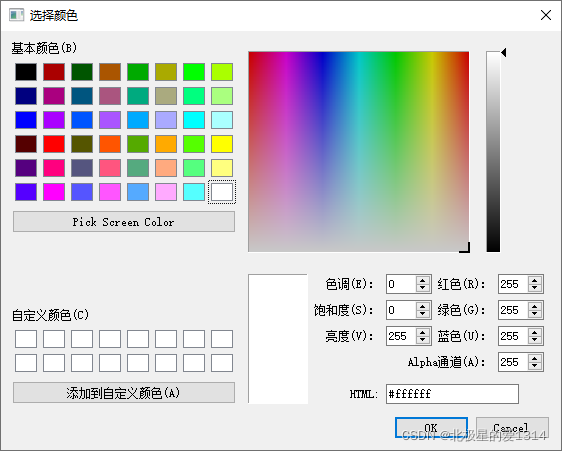Screen dimensions: 562x451
Task: Select the navy blue basic color swatch
Action: (26, 96)
